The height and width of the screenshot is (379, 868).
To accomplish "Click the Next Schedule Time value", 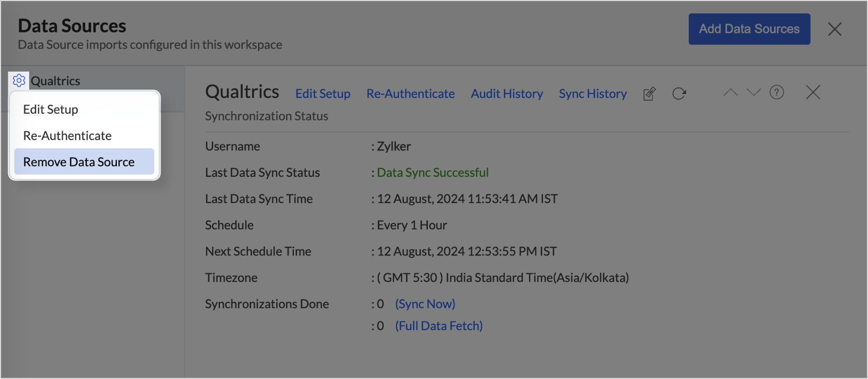I will [467, 251].
